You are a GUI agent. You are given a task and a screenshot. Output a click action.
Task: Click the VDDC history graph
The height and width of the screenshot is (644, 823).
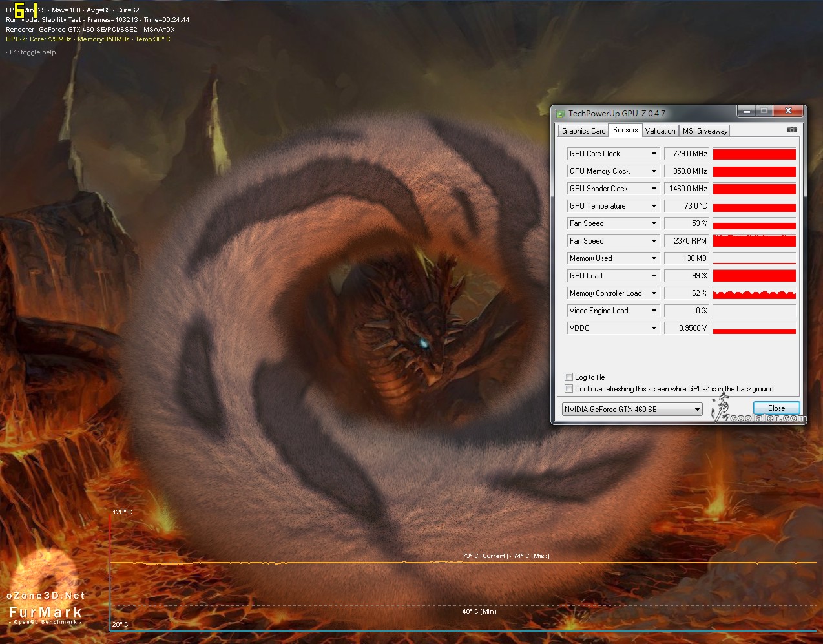tap(754, 328)
